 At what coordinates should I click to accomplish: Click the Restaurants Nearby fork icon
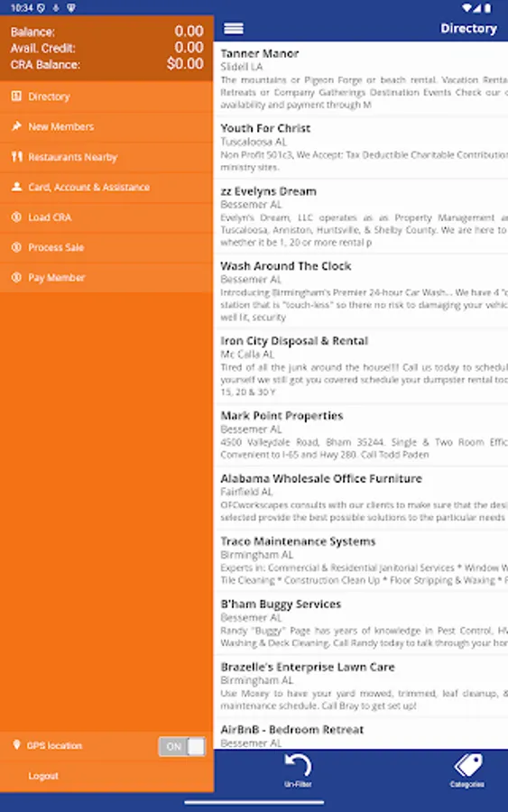pyautogui.click(x=16, y=156)
